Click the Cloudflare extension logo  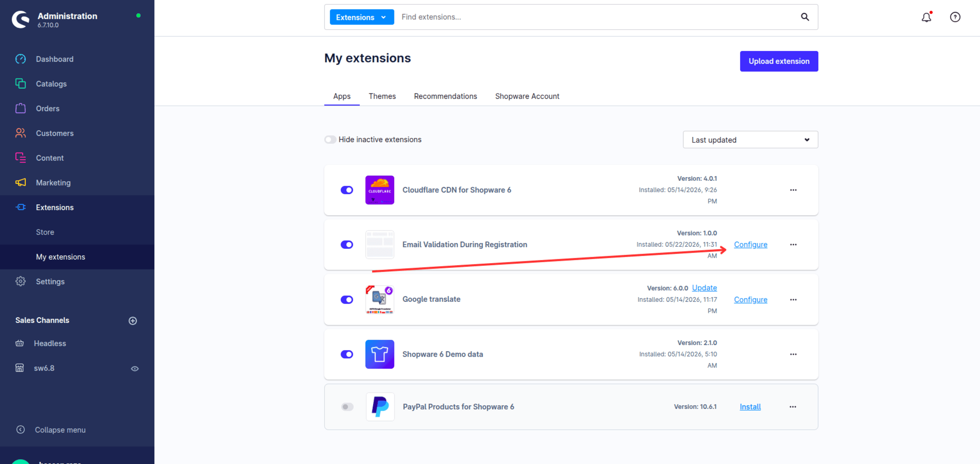click(380, 190)
